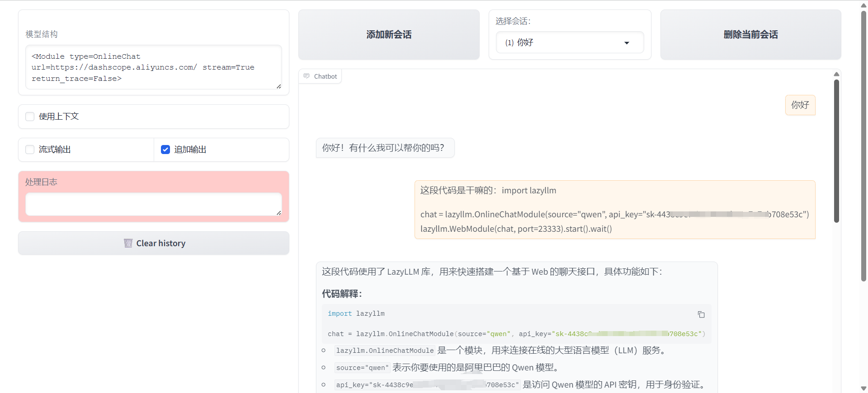Copy the code block with the copy icon
Screen dimensions: 868x393
(701, 314)
